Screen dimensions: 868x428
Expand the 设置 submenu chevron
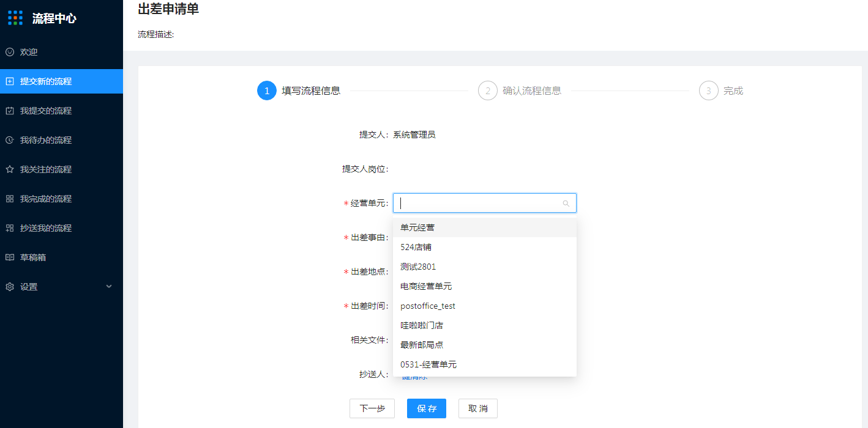pyautogui.click(x=109, y=286)
